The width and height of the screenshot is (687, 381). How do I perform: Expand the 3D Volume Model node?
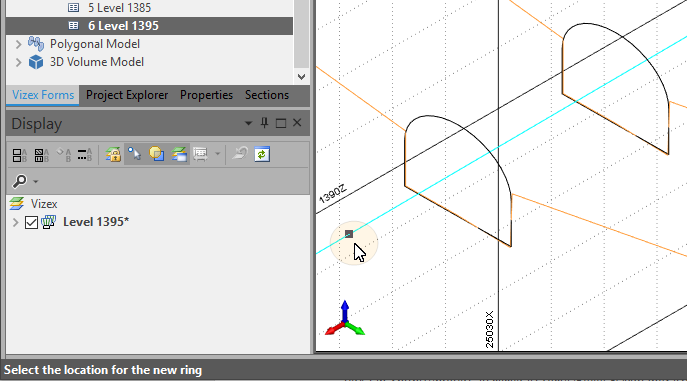pyautogui.click(x=18, y=62)
